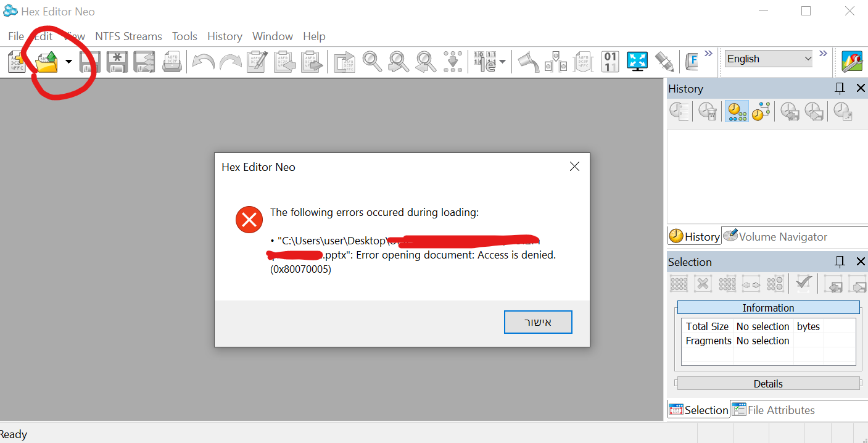Expand the Details section header
The height and width of the screenshot is (443, 868).
tap(768, 384)
